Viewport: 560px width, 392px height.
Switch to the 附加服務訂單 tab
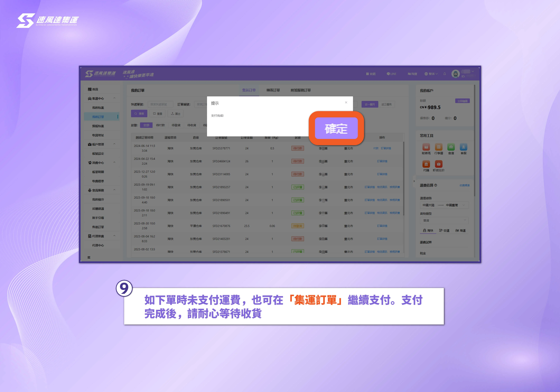tap(301, 90)
